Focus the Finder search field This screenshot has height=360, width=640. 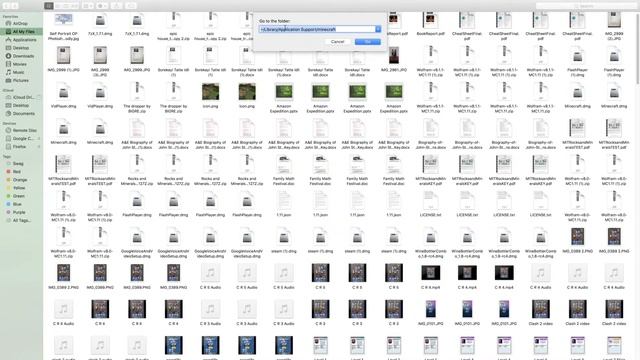[x=586, y=6]
